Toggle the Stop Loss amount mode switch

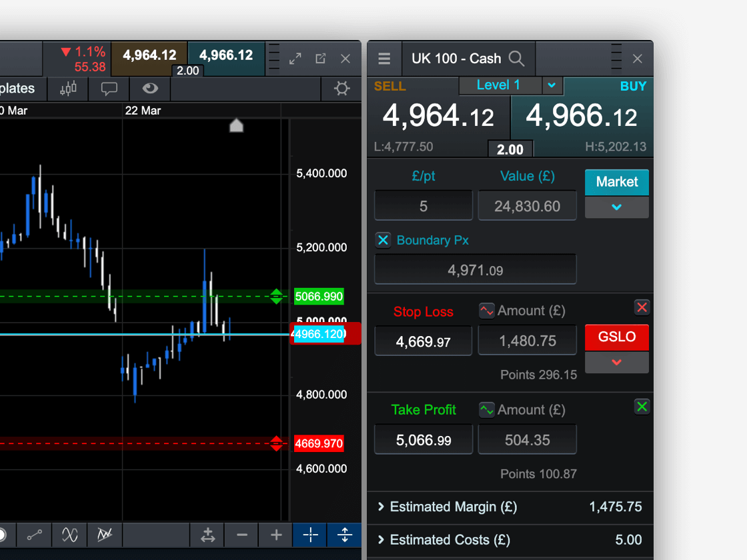486,310
